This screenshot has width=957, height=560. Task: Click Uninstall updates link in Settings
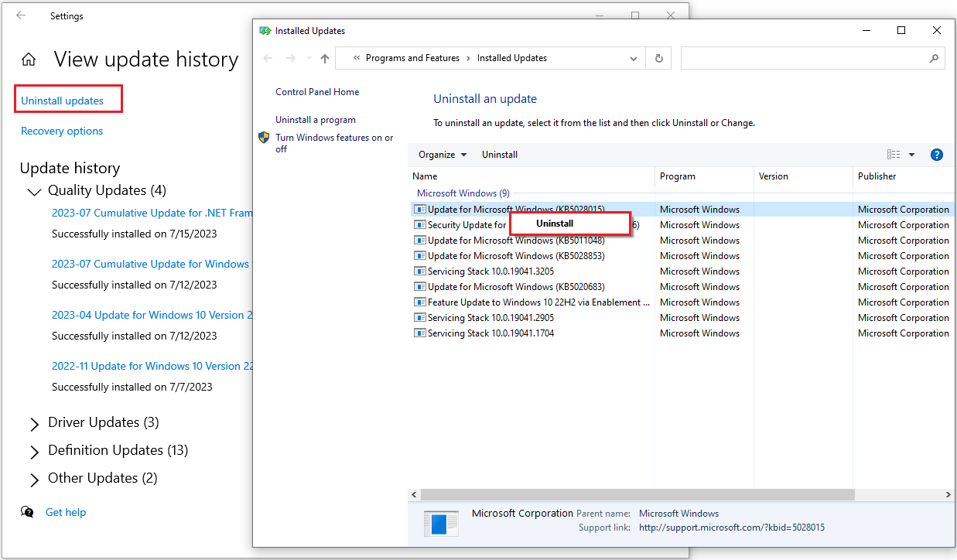pos(62,101)
